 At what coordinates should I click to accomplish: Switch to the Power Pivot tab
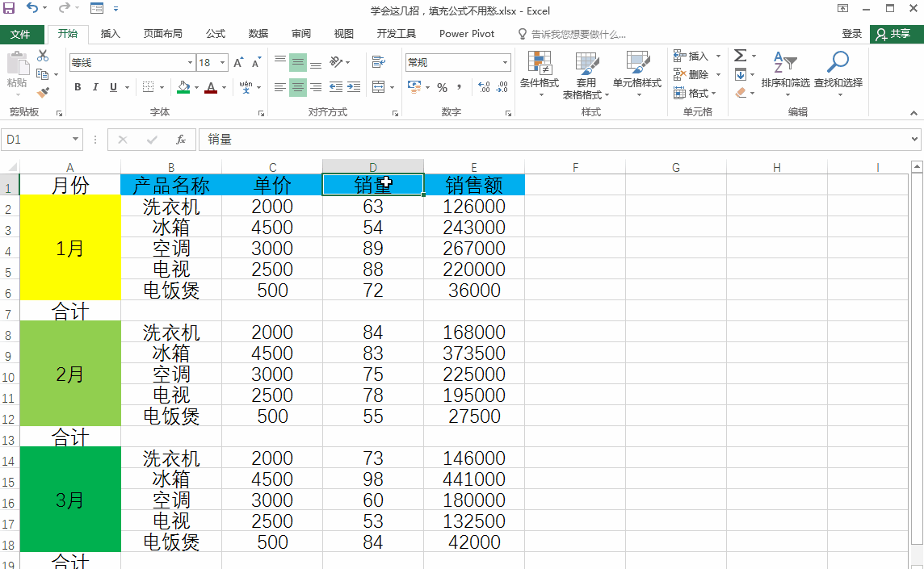tap(467, 34)
